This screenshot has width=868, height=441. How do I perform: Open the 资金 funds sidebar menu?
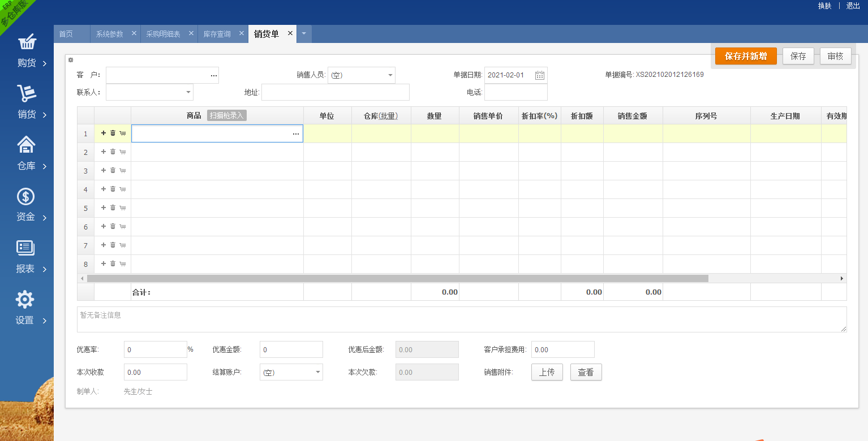pos(27,206)
